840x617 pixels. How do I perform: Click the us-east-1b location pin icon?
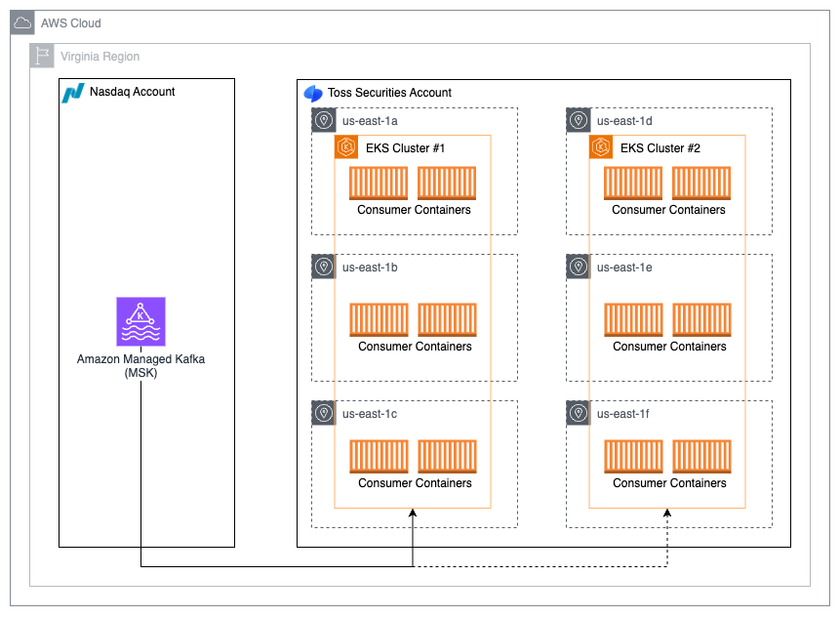coord(324,267)
